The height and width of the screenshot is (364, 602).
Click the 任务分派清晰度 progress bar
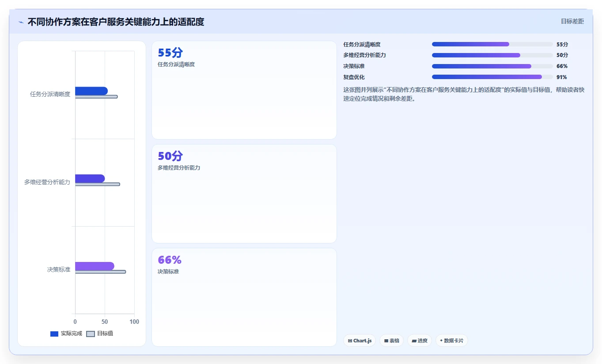click(x=492, y=44)
